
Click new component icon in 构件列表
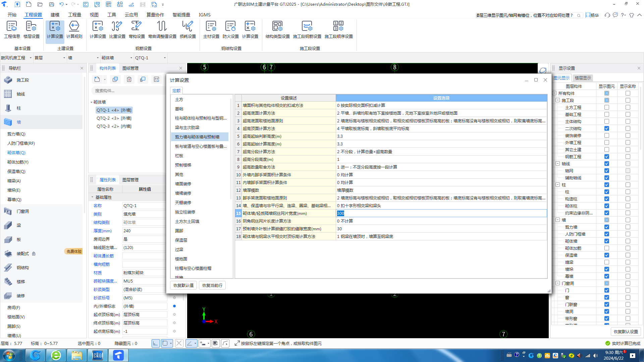[97, 79]
